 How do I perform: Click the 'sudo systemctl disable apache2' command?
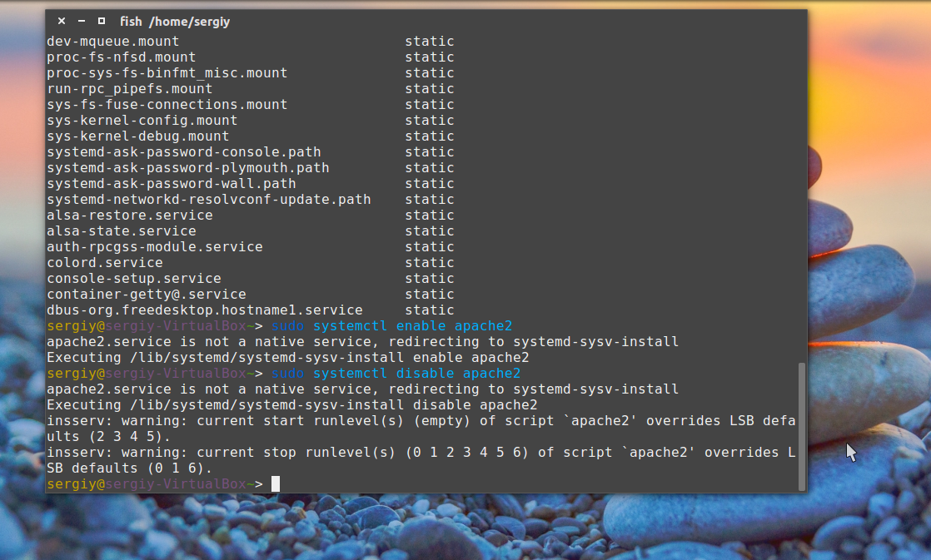pos(396,374)
